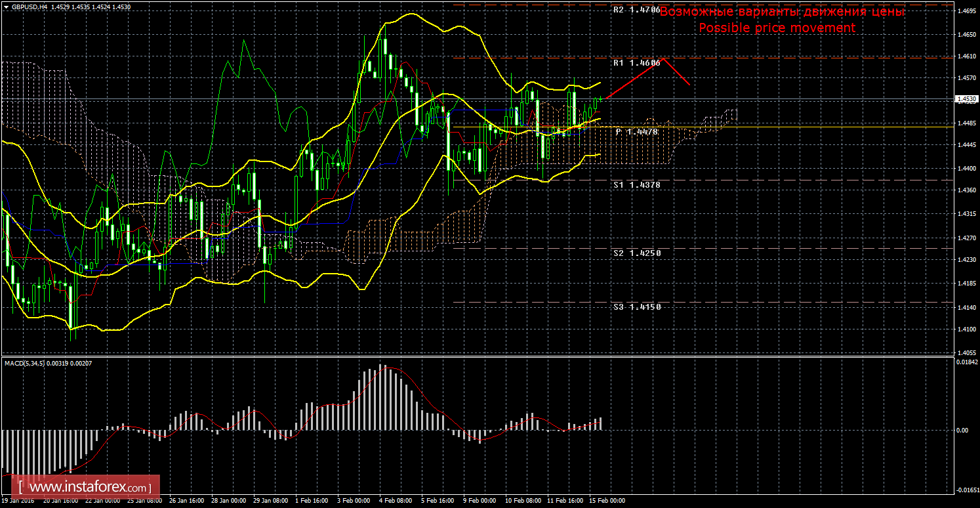
Task: Click the R1 1.4606 pivot level label
Action: [636, 63]
